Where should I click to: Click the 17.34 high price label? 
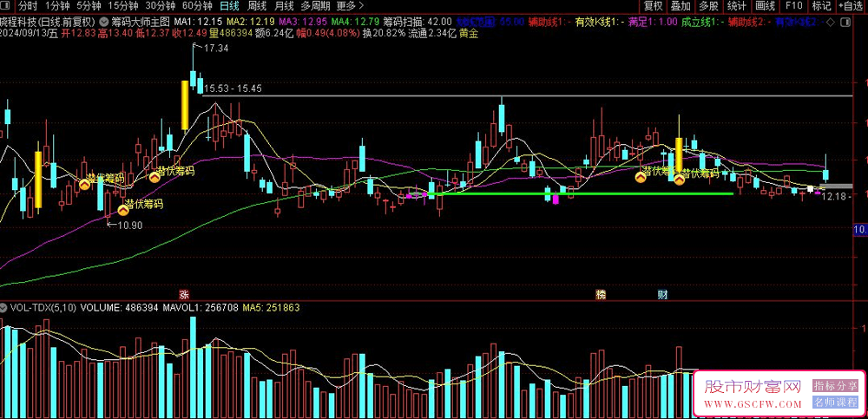pyautogui.click(x=216, y=49)
